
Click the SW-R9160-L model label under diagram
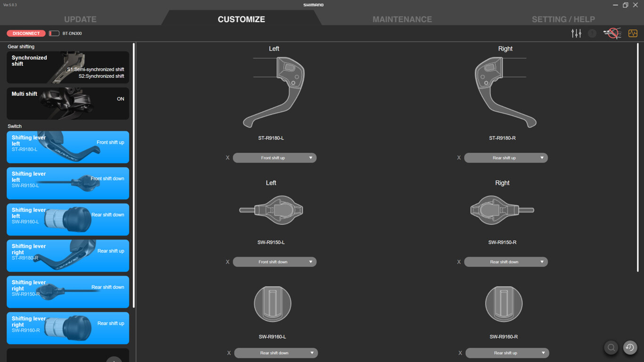click(x=272, y=337)
